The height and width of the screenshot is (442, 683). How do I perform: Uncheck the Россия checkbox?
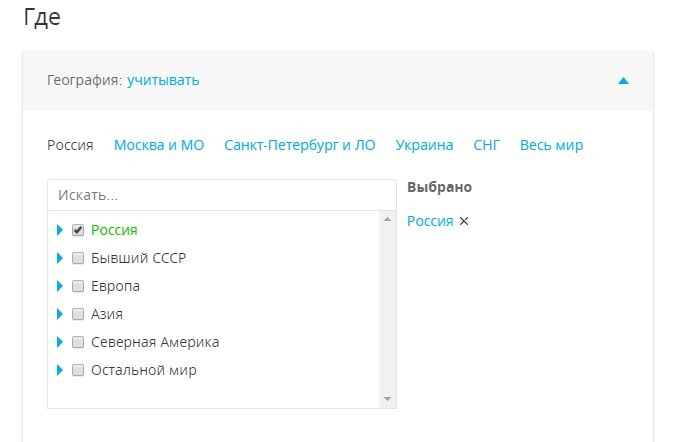point(78,230)
